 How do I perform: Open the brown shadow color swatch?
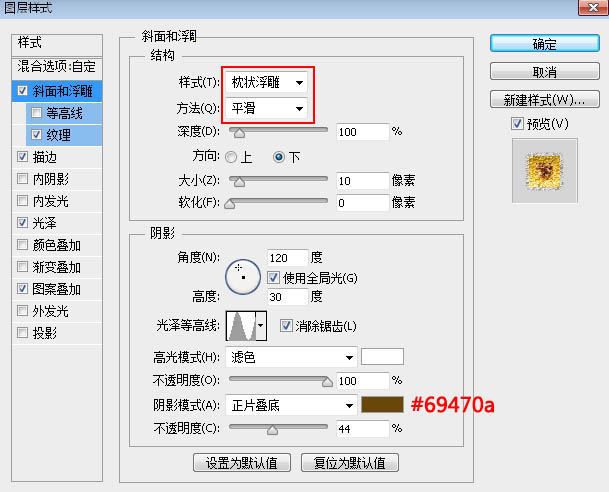pos(382,405)
